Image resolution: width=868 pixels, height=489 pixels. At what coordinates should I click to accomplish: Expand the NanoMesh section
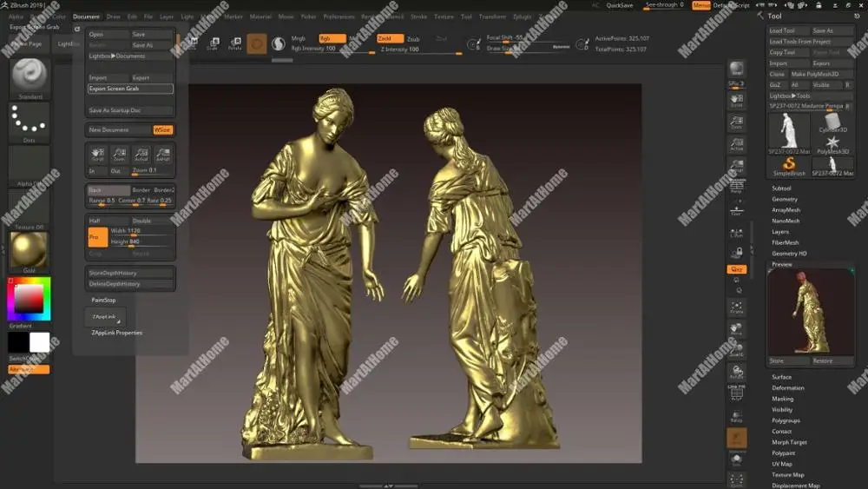[x=786, y=221]
